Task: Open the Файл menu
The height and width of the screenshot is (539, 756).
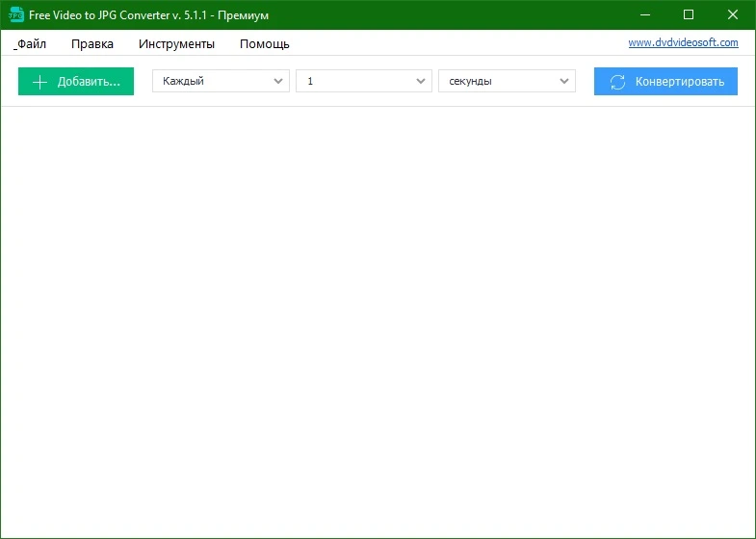Action: pyautogui.click(x=31, y=44)
